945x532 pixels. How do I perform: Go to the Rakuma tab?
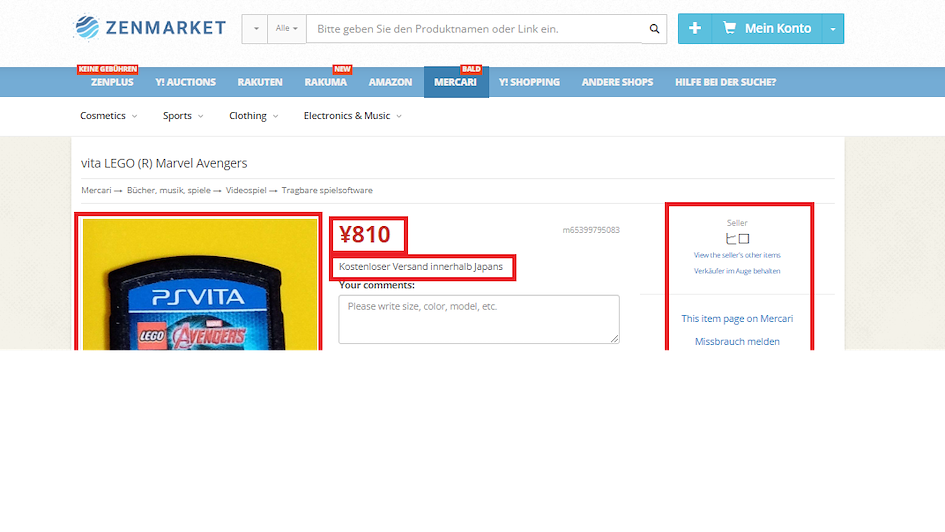pos(325,82)
